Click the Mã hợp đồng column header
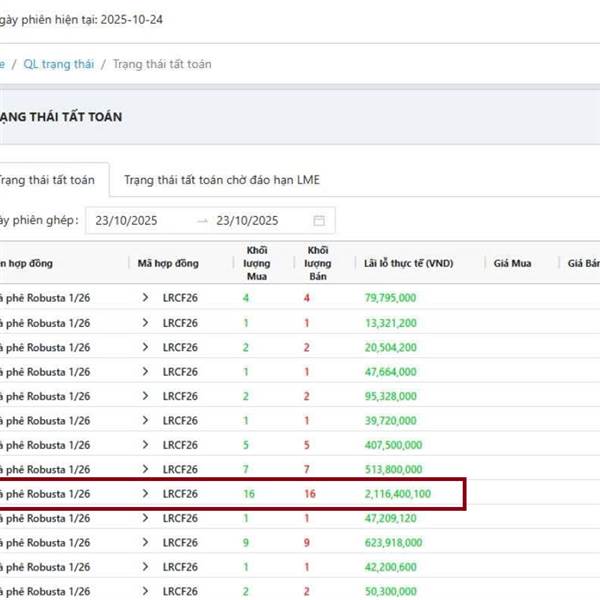600x600 pixels. [168, 263]
